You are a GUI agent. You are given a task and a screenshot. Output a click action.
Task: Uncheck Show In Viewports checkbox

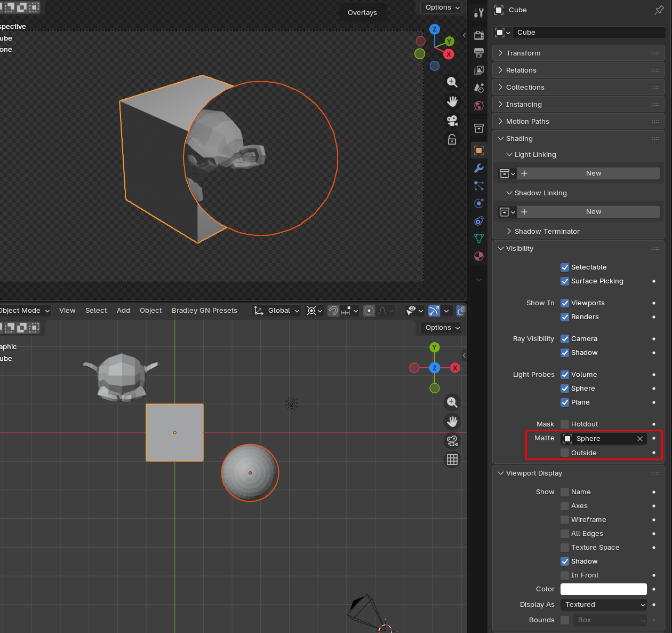(x=565, y=303)
